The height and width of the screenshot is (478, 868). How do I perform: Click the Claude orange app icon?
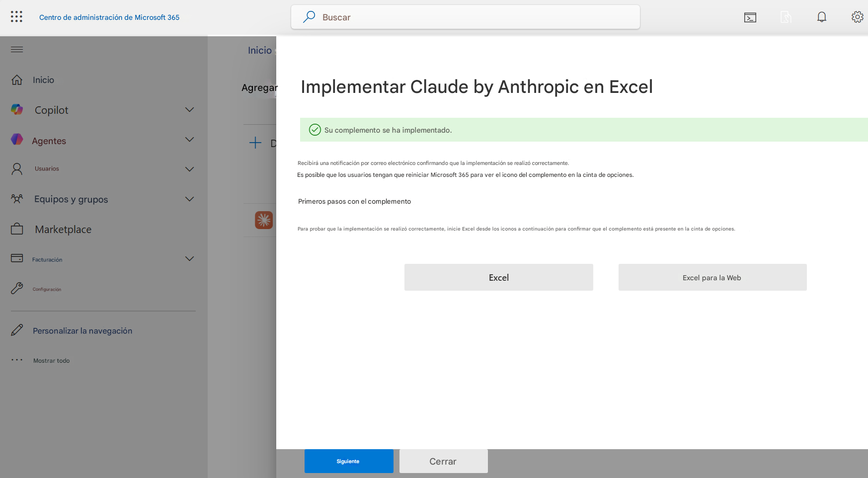(264, 220)
